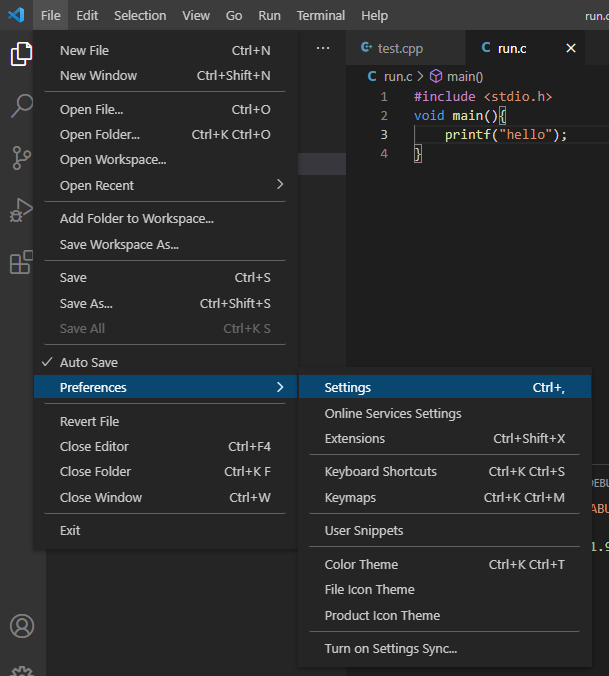
Task: Switch to the test.cpp tab
Action: pyautogui.click(x=406, y=48)
